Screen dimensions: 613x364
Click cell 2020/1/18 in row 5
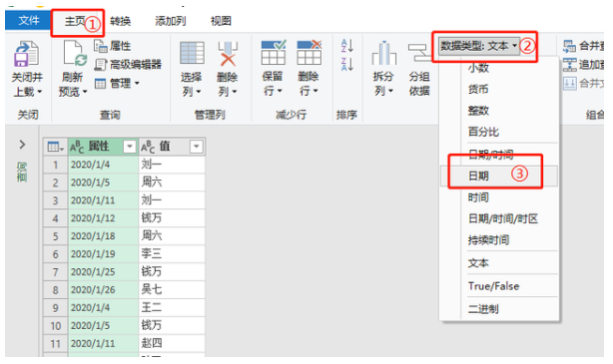[103, 236]
